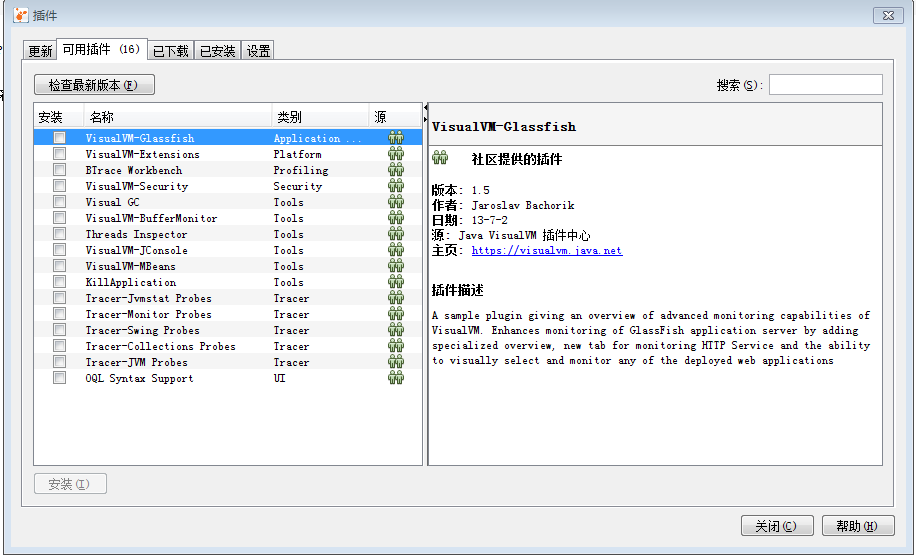
Task: Click the source icon in VisualVM-Security row
Action: 396,186
